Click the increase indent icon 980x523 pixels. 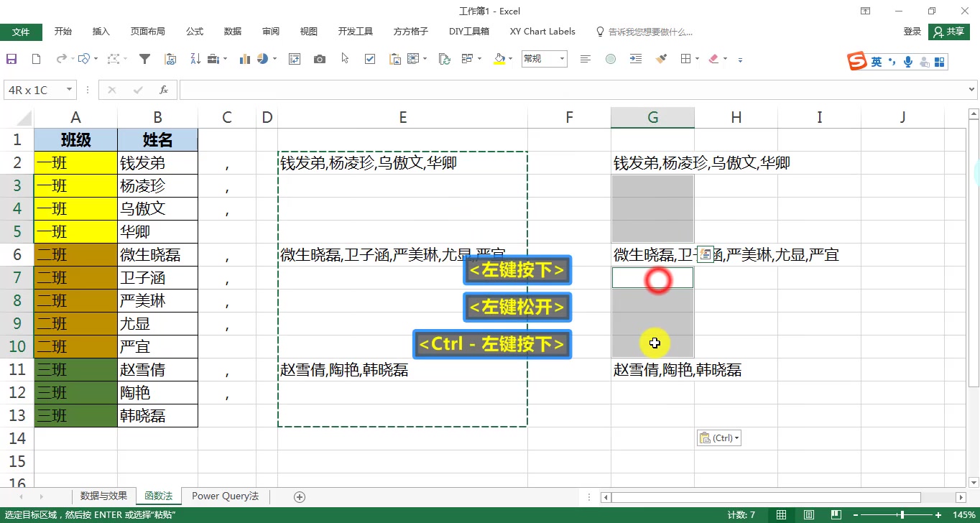tap(635, 59)
